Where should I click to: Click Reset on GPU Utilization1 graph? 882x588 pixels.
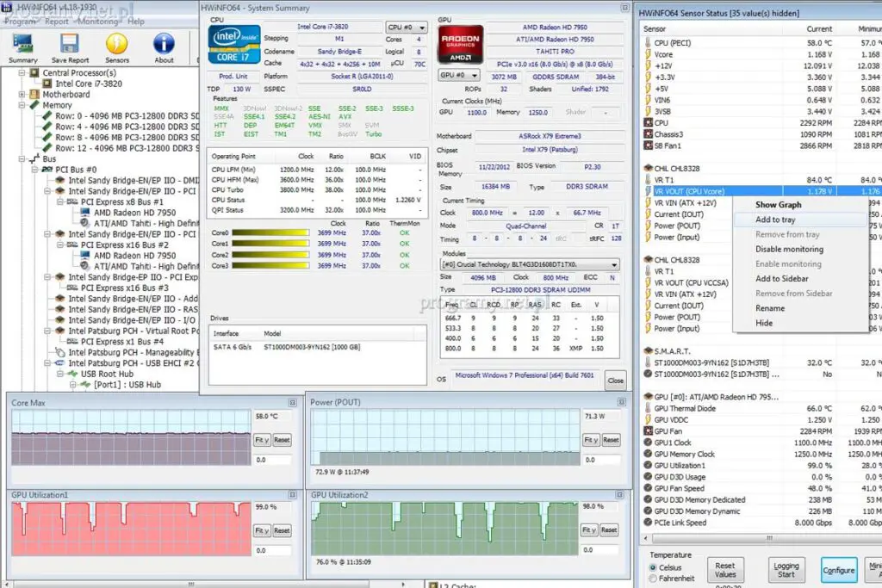tap(282, 530)
